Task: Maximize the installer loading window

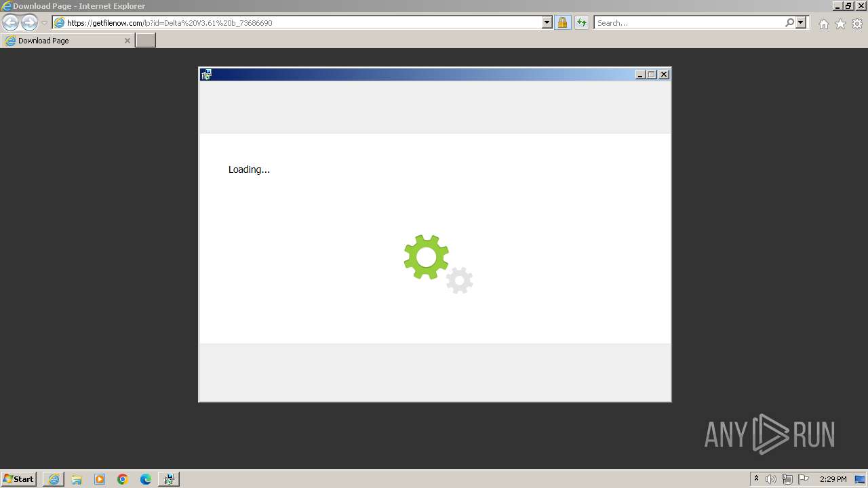Action: [x=652, y=75]
